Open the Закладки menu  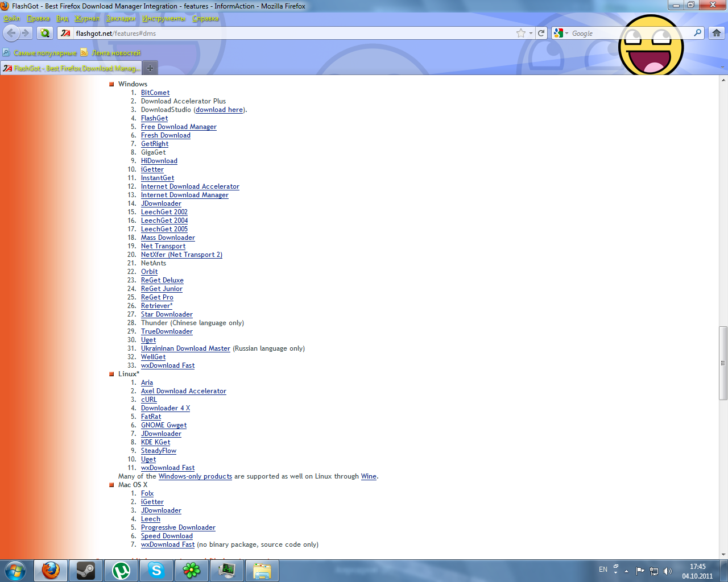click(121, 18)
